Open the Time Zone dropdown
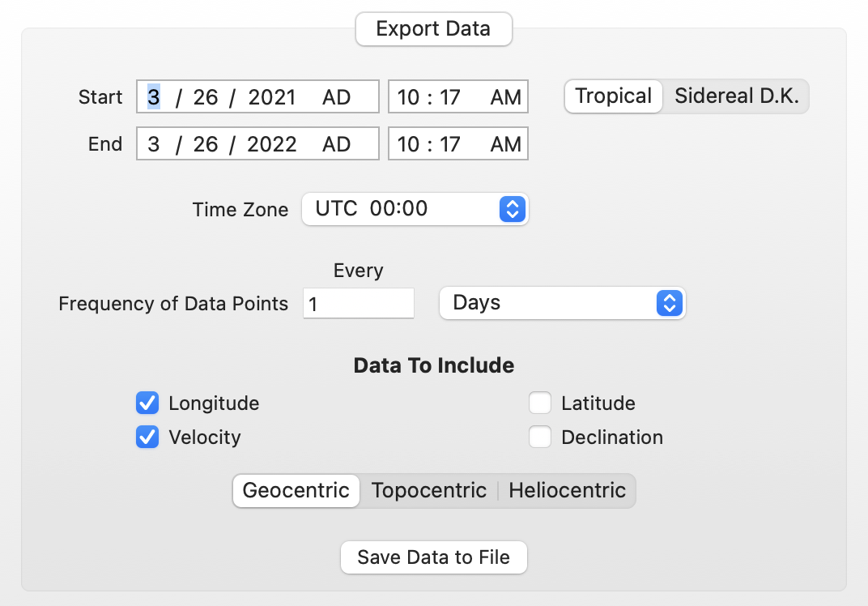Screen dimensions: 868x606 tap(415, 209)
